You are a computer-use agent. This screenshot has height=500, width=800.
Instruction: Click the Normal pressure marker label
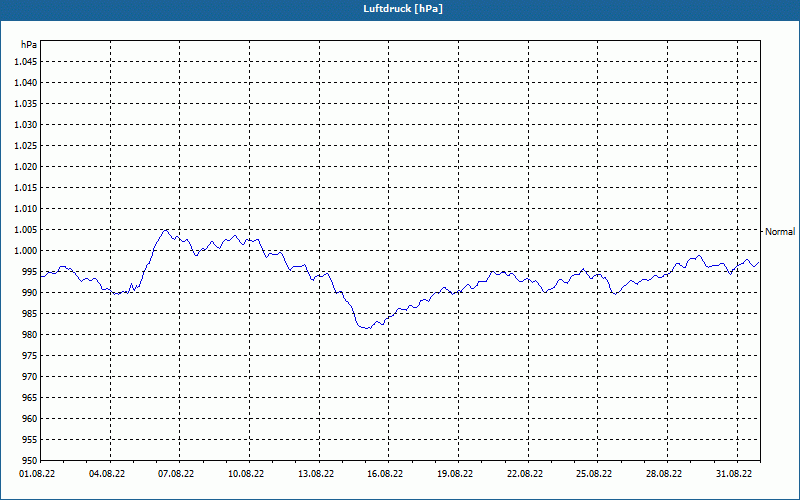[x=780, y=232]
